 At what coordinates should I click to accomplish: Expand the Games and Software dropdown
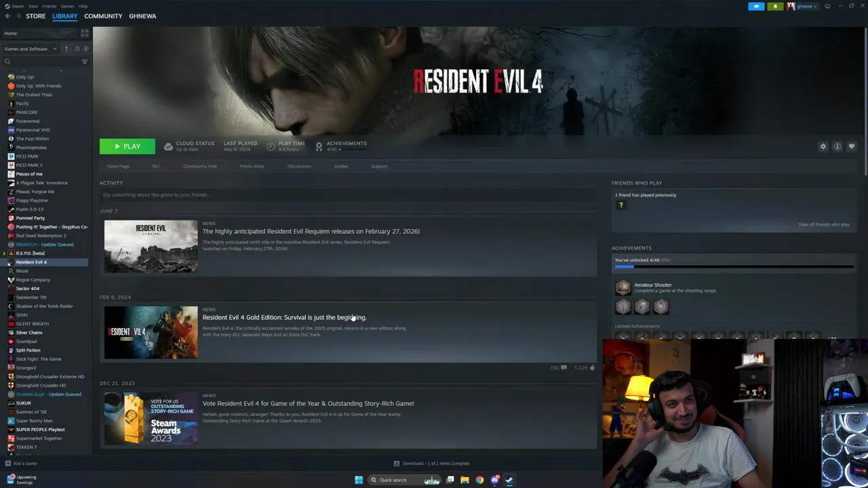point(31,49)
